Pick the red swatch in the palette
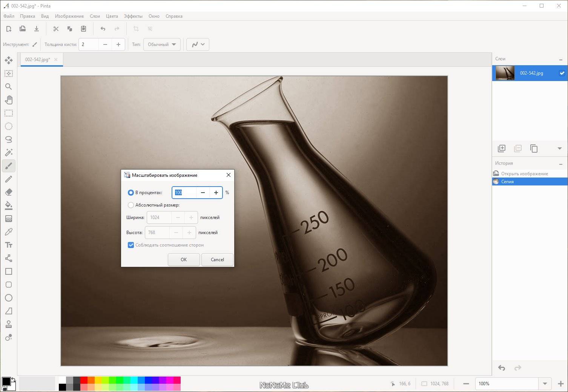 pos(84,380)
